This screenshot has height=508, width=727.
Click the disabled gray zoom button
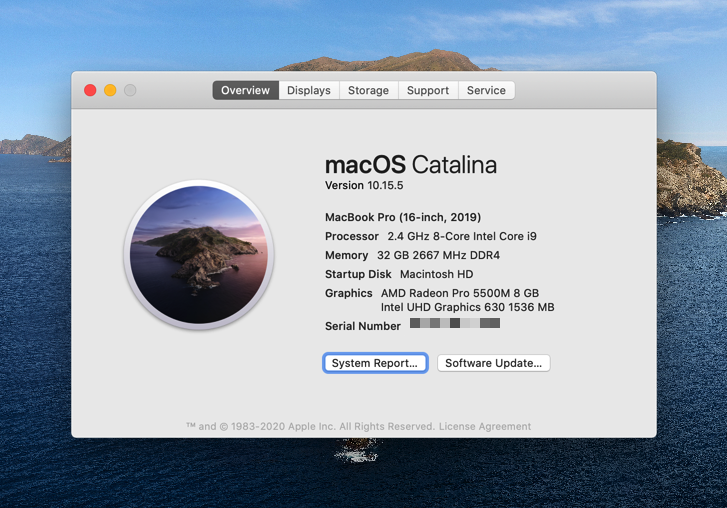[130, 90]
